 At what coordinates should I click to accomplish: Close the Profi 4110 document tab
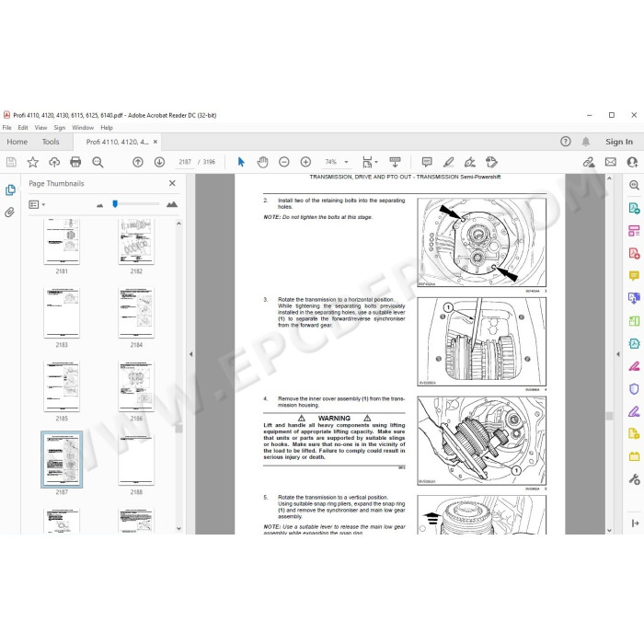point(155,142)
